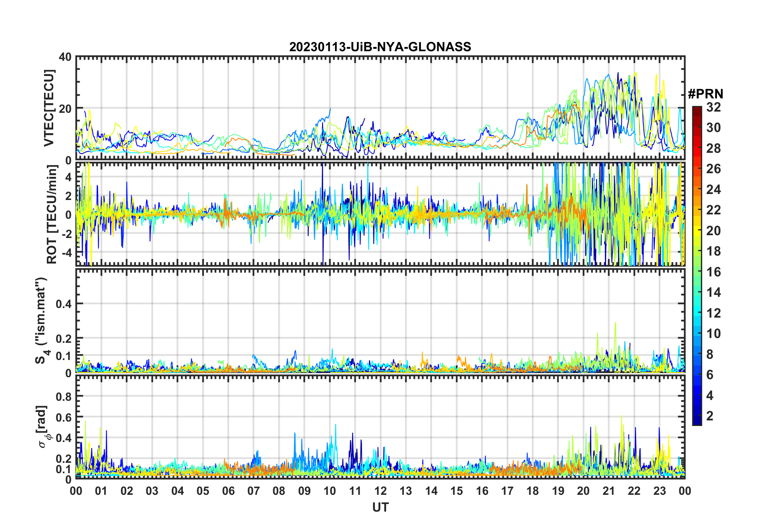761x532 pixels.
Task: Click colorbar tick label 8
Action: pos(710,354)
